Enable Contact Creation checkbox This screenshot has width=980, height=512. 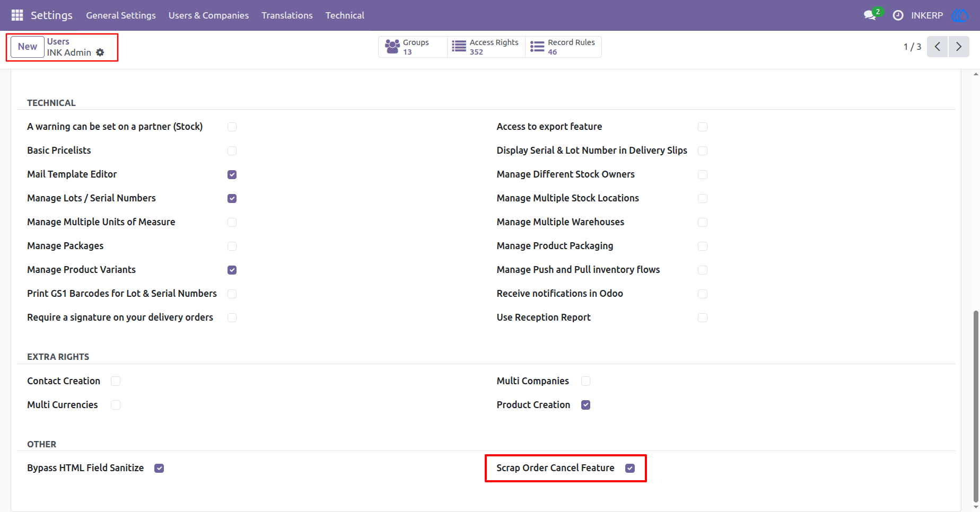coord(116,381)
